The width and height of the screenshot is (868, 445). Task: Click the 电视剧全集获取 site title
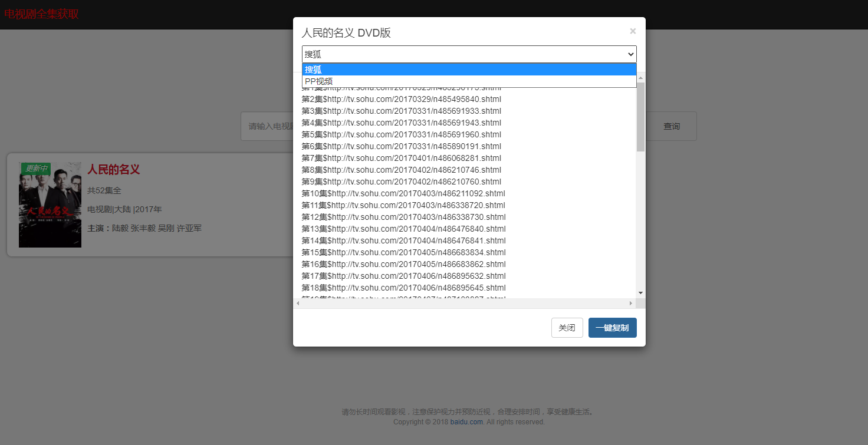tap(41, 14)
